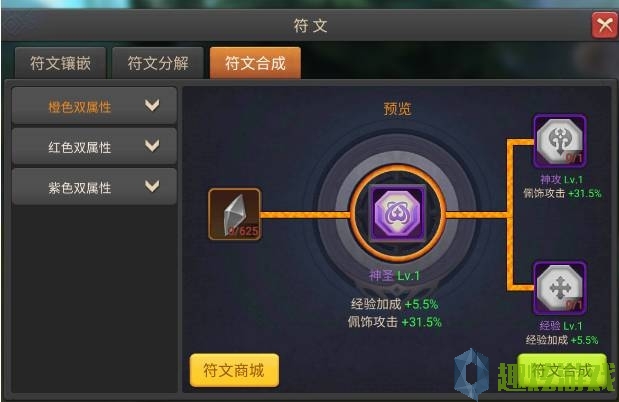Expand the 红色双属性 category arrow
The image size is (619, 402).
(x=152, y=146)
